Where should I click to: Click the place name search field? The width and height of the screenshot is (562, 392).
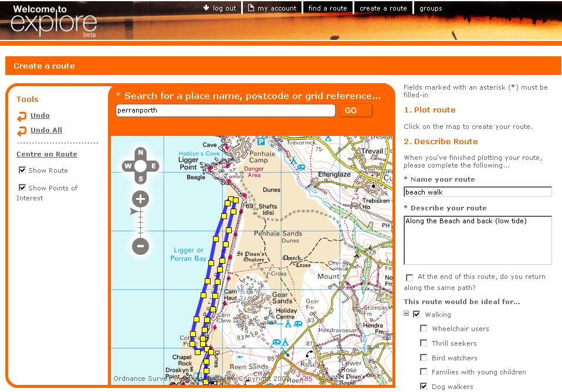coord(225,110)
